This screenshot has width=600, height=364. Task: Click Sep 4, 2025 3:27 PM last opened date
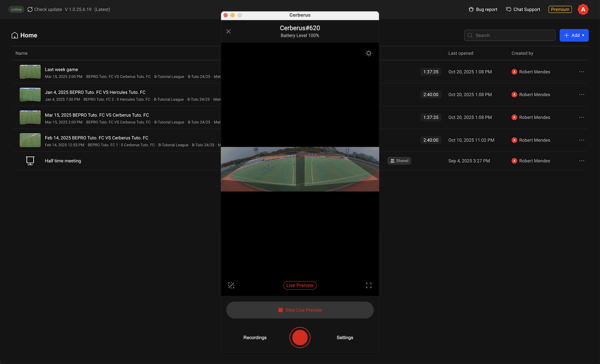[469, 161]
